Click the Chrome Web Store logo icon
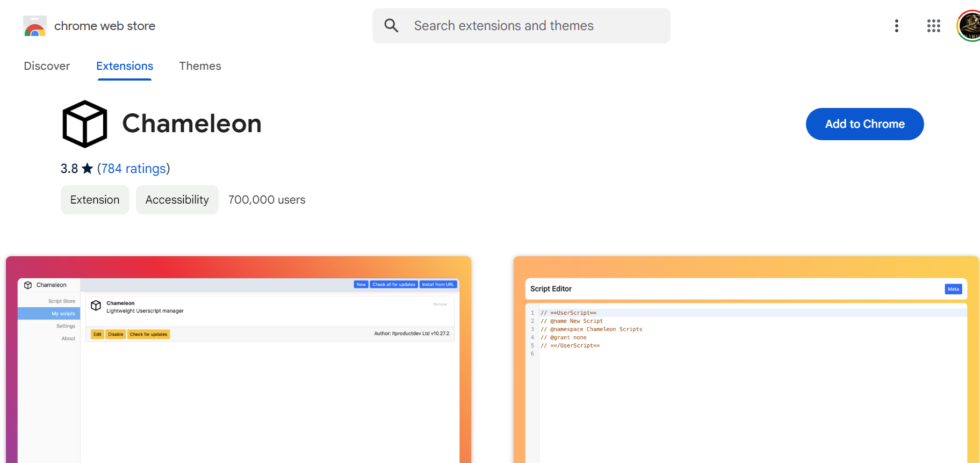The height and width of the screenshot is (463, 980). (35, 26)
